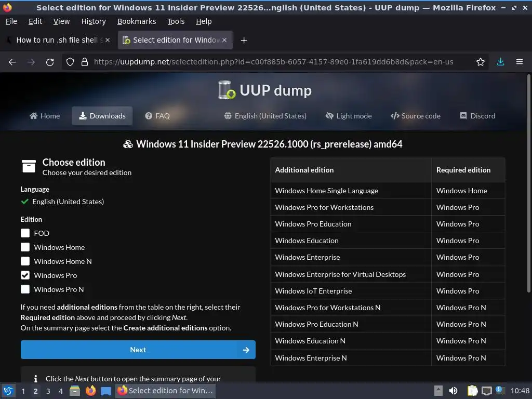Close the 'Select edition for Windows' tab
The height and width of the screenshot is (399, 532).
tap(224, 40)
